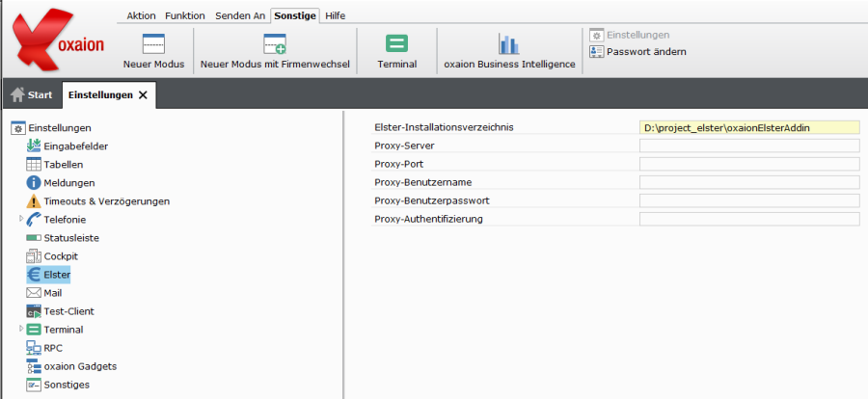Expand the Telefonie tree node
Viewport: 868px width, 399px height.
click(x=21, y=219)
